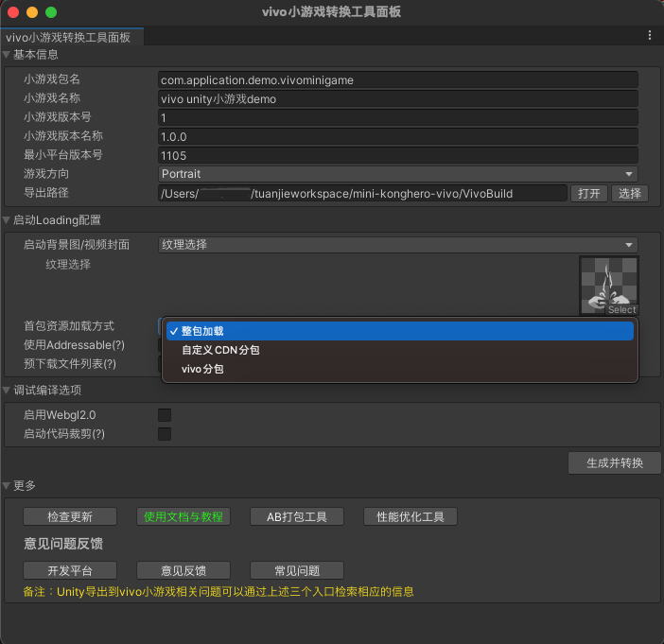Click the macOS green zoom window button
Viewport: 664px width, 644px height.
pos(51,12)
